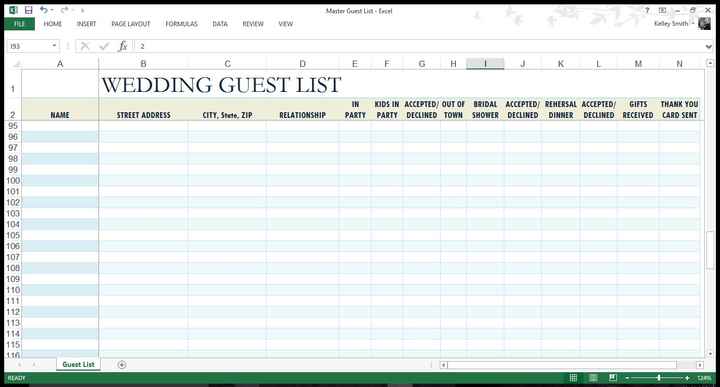Select column N header

pyautogui.click(x=680, y=64)
